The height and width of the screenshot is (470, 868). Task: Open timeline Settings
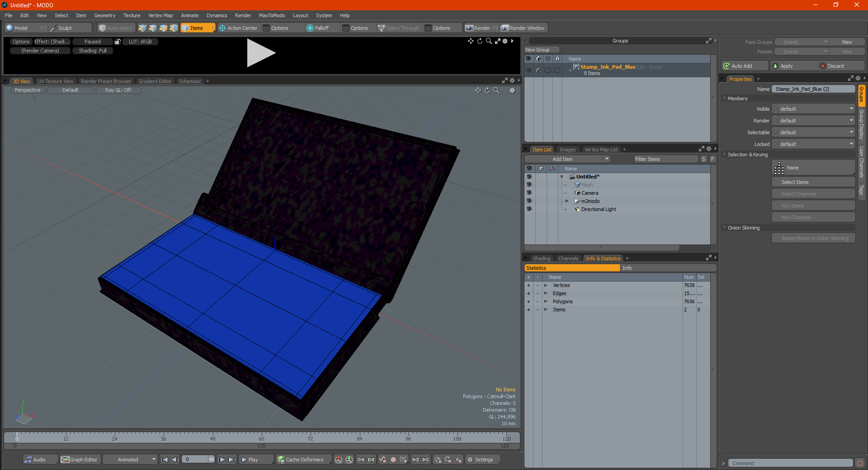click(x=483, y=460)
